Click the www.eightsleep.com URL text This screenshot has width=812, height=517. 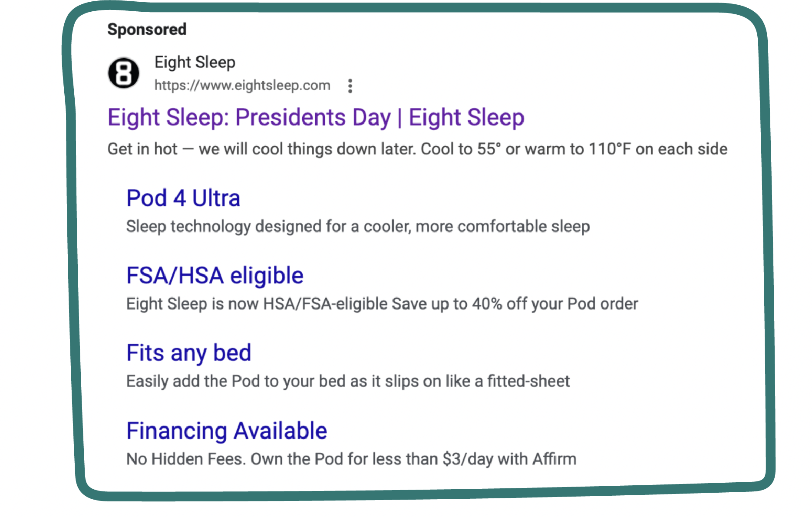242,86
